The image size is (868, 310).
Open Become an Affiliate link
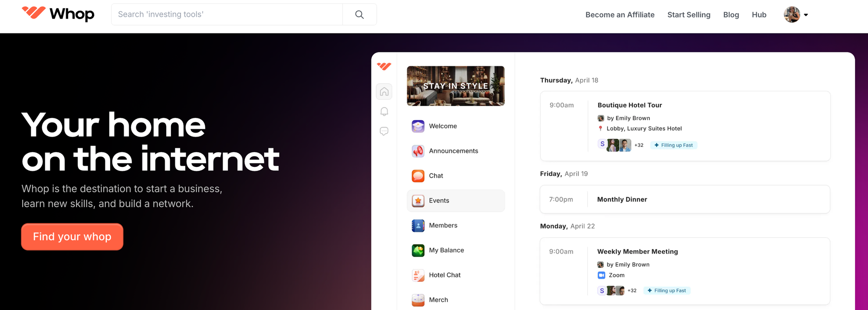pyautogui.click(x=620, y=15)
